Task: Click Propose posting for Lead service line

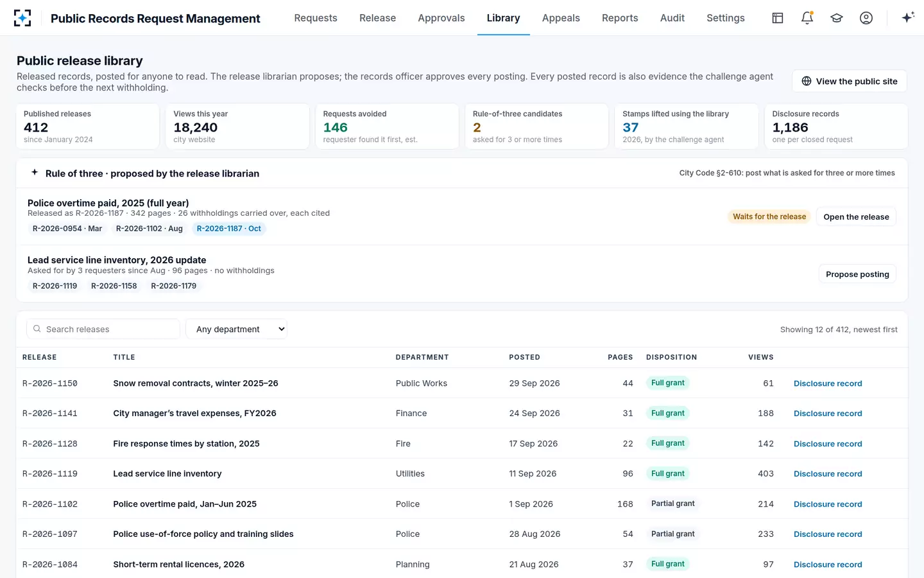Action: pyautogui.click(x=857, y=274)
